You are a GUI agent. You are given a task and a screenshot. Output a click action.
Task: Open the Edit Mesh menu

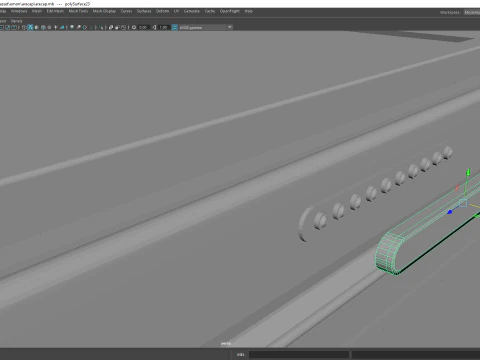click(55, 11)
